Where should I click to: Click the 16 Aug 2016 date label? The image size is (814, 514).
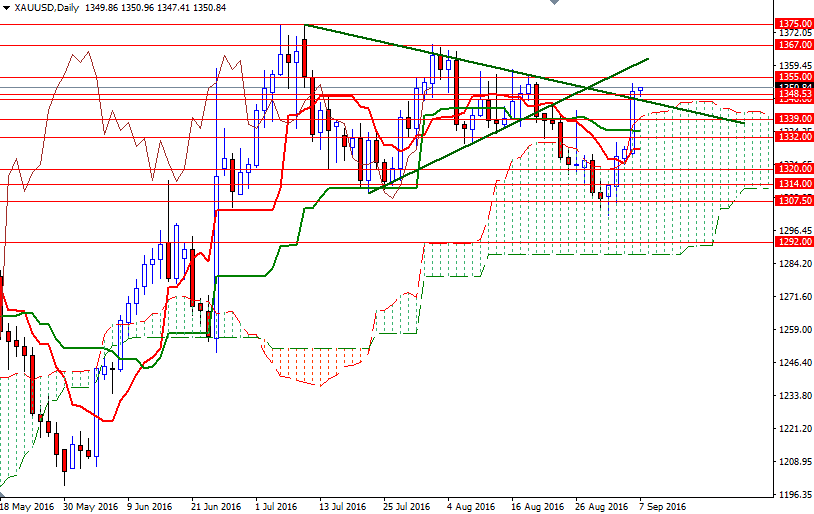[537, 507]
